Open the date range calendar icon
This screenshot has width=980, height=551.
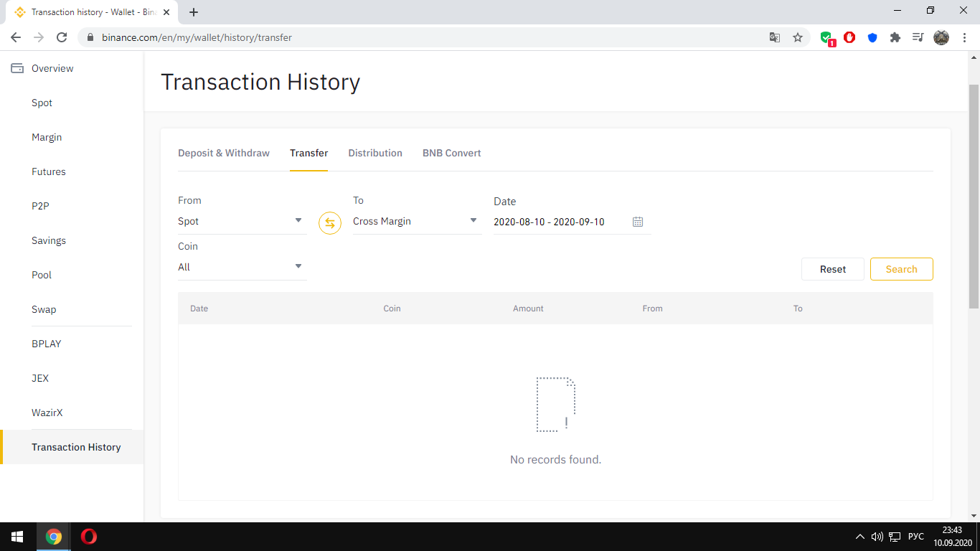click(x=638, y=222)
